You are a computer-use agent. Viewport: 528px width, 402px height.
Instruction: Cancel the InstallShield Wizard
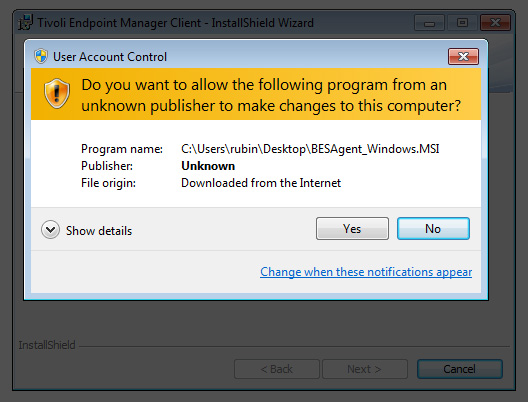pos(460,369)
